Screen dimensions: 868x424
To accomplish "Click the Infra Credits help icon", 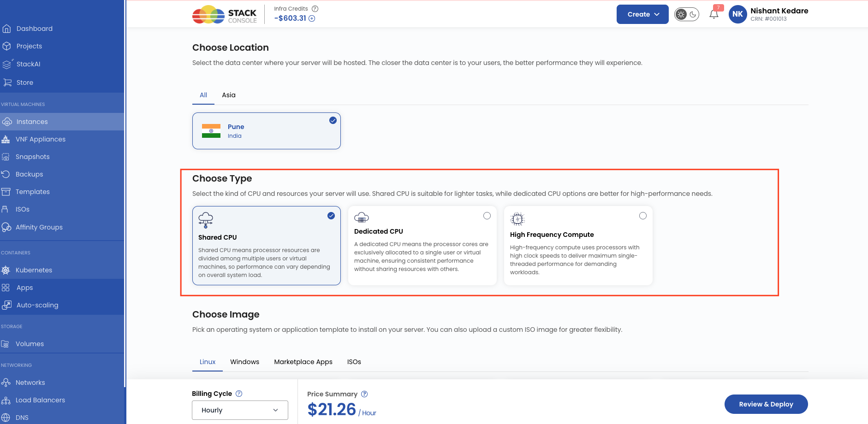I will point(315,9).
